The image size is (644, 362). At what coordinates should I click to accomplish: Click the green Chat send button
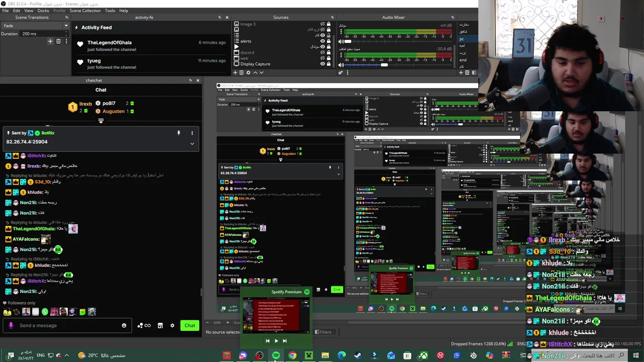tap(190, 325)
